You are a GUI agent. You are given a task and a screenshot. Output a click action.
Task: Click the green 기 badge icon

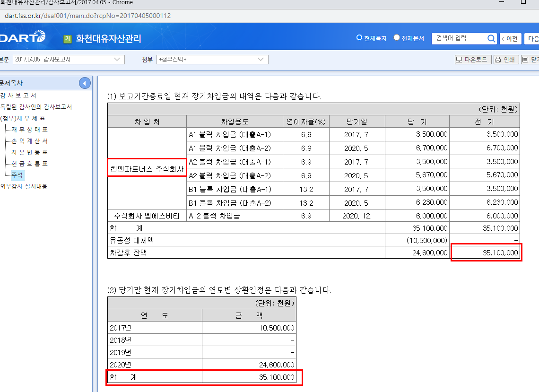(x=67, y=39)
